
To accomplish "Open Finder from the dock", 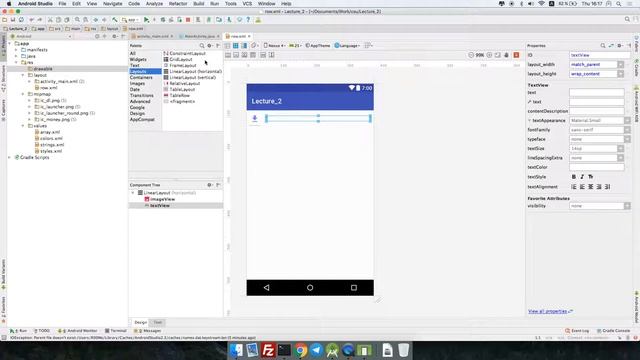I will click(x=236, y=350).
